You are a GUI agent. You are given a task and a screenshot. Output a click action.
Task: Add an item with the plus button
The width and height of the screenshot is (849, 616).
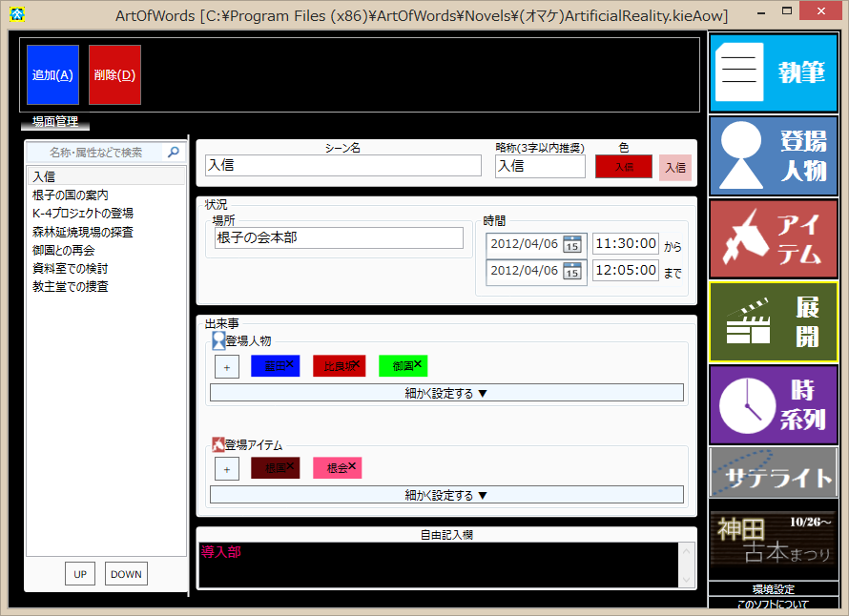pos(227,468)
